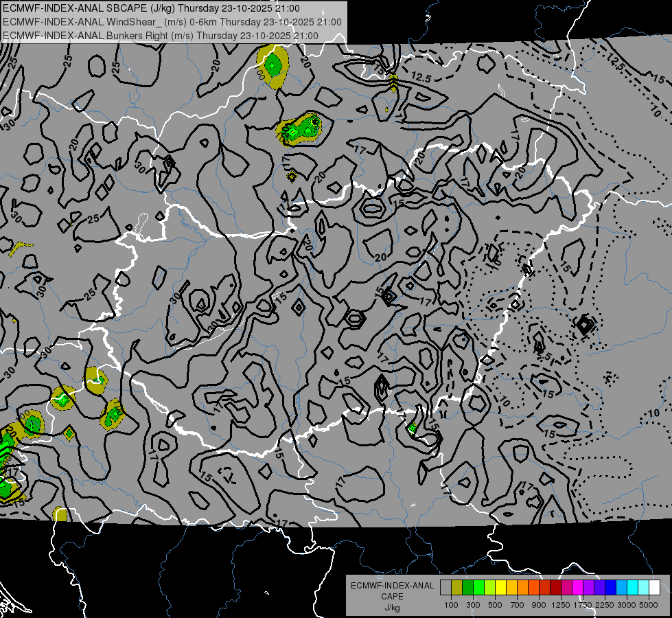Click the dark diamond contour cluster at east
672x618 pixels.
(585, 325)
